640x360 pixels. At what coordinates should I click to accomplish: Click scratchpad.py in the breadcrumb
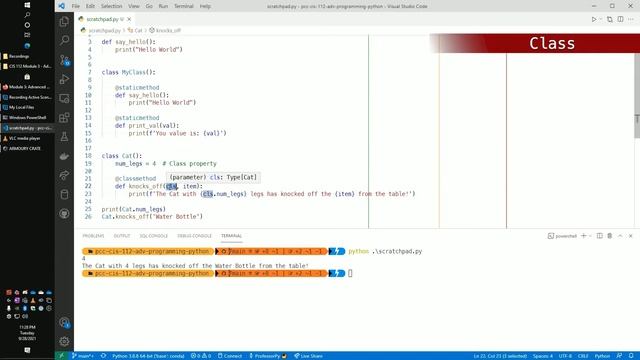pos(104,30)
